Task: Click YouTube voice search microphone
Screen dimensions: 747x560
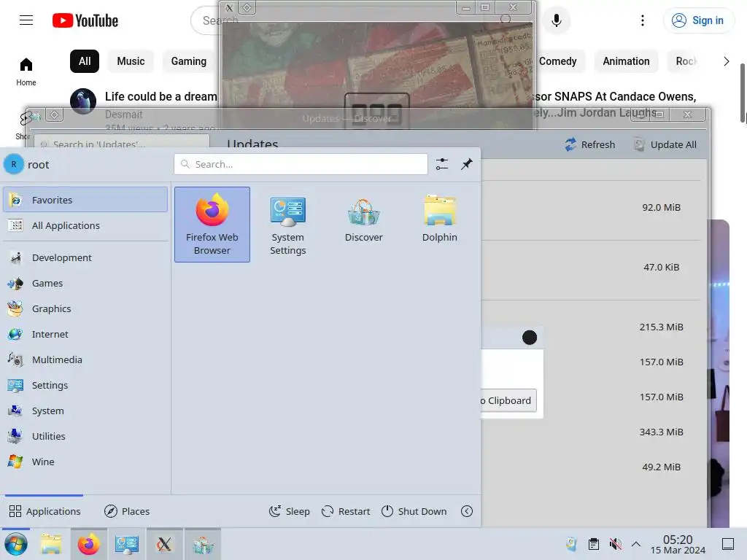Action: [x=556, y=20]
